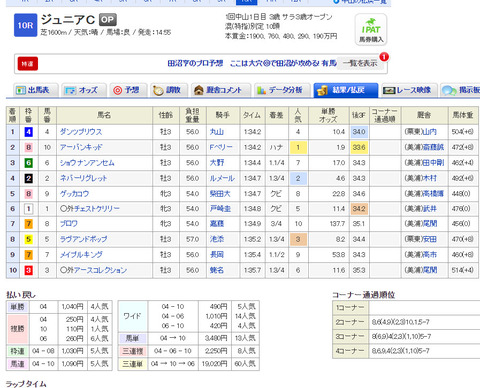Open the 厩舎コメント tab with stable icon
The image size is (480, 388).
pos(221,90)
